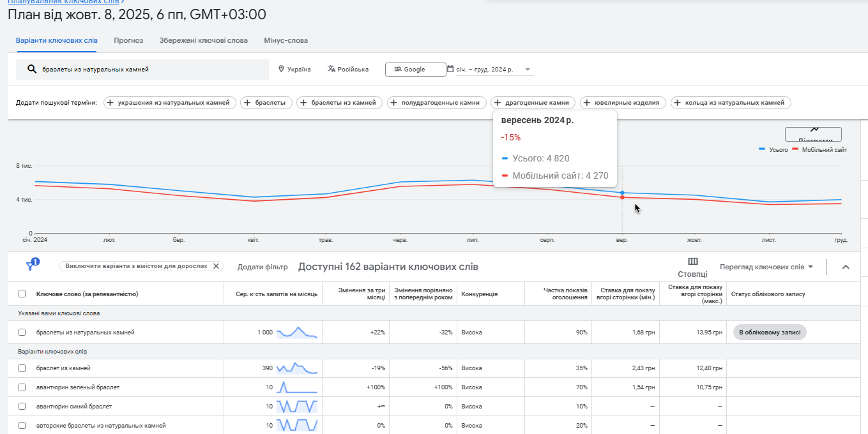The image size is (868, 434).
Task: Click 'Додати фільтр' button
Action: (x=263, y=267)
